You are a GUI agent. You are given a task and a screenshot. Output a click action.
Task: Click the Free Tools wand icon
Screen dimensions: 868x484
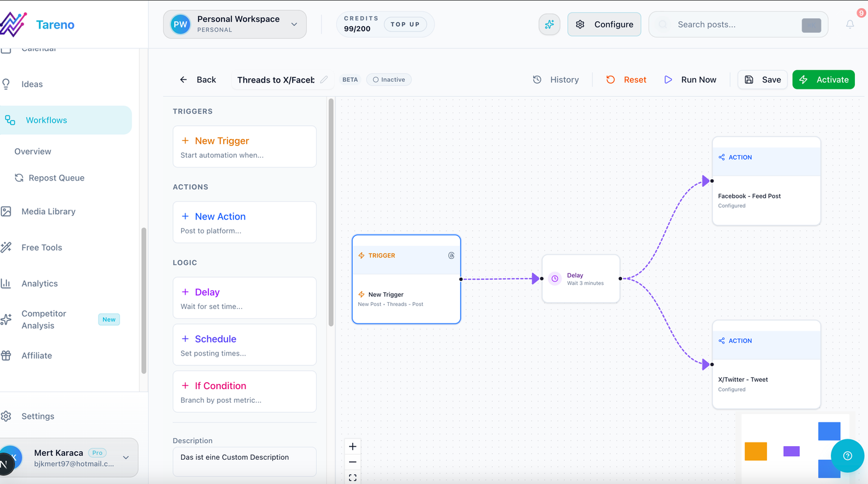(x=6, y=248)
